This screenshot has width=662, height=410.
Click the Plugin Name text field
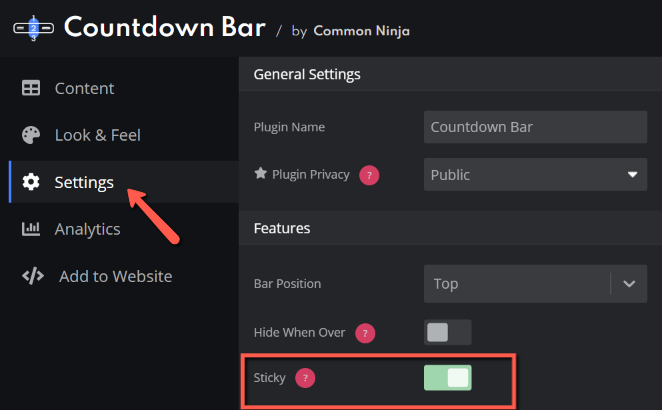coord(535,127)
